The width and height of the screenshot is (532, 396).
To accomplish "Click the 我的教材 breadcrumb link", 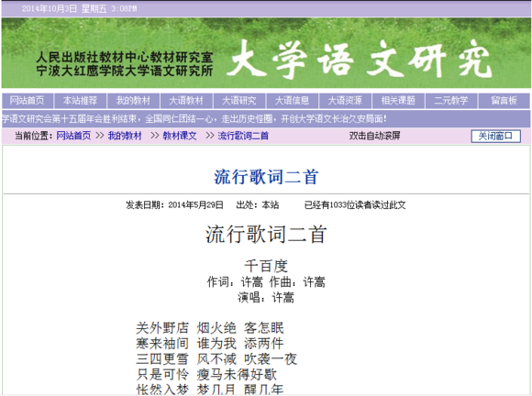I will point(125,136).
